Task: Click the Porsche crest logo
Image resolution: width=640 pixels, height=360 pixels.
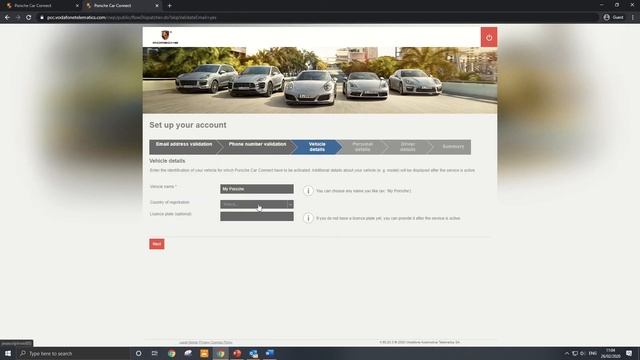Action: coord(165,37)
